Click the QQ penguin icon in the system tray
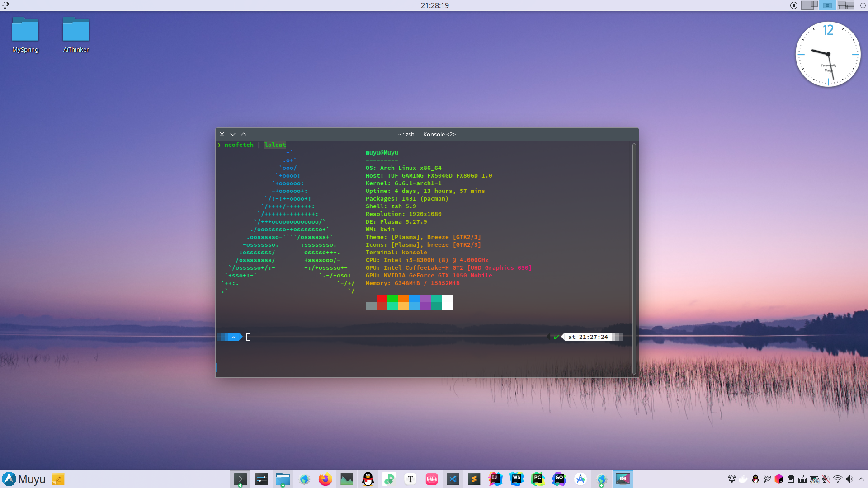The width and height of the screenshot is (868, 488). (755, 479)
